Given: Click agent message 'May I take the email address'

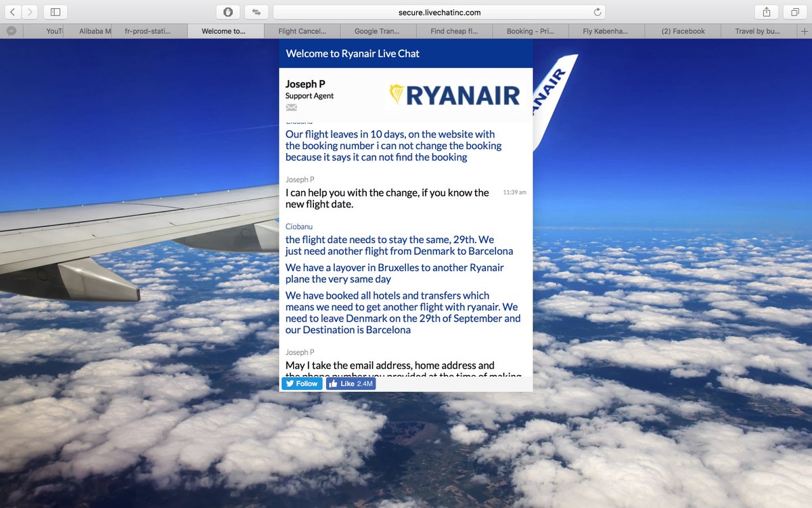Looking at the screenshot, I should [403, 370].
